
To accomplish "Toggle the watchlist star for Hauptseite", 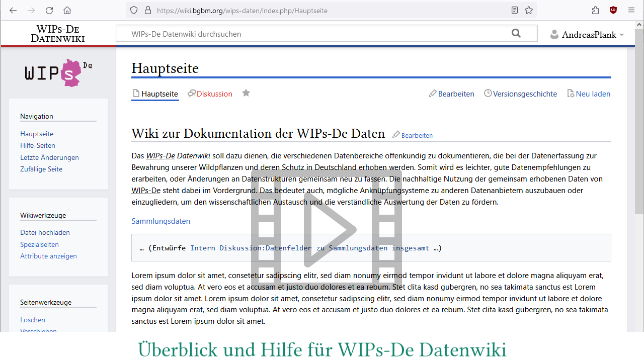I will [246, 93].
